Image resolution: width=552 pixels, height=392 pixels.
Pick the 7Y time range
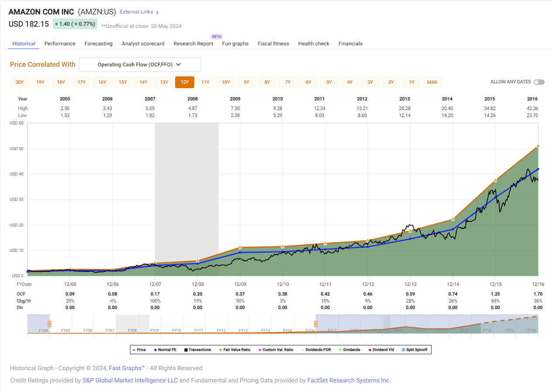pos(288,82)
